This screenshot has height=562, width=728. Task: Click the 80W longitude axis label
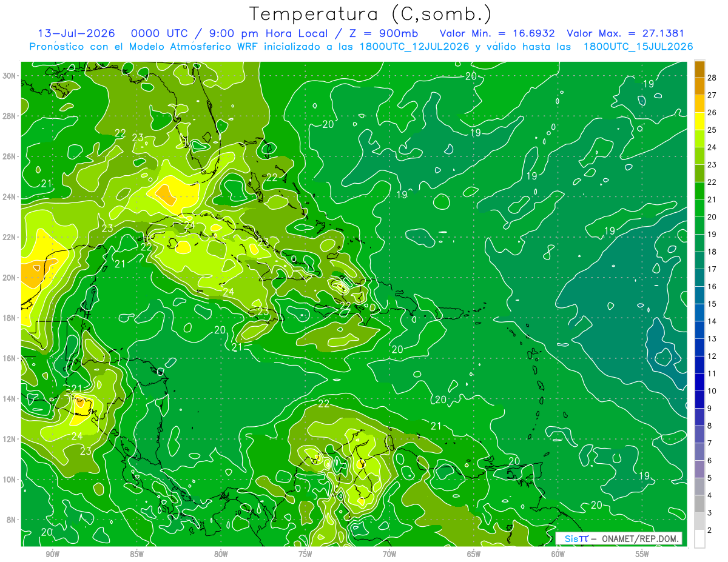(221, 554)
